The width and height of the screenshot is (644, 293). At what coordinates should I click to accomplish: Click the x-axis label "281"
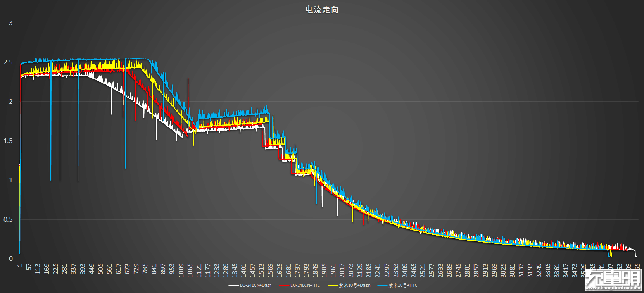(64, 269)
